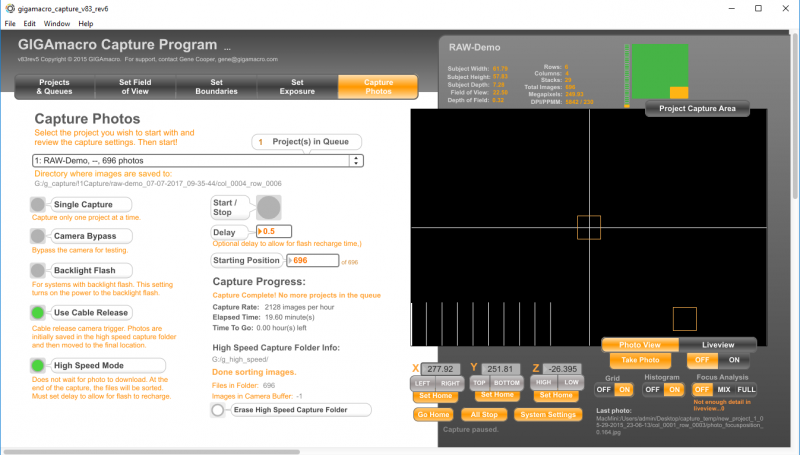Click the All Stop button
This screenshot has width=800, height=455.
tap(485, 414)
